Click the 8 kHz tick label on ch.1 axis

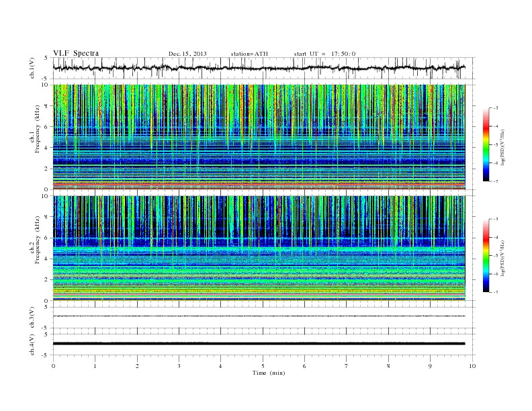point(47,106)
